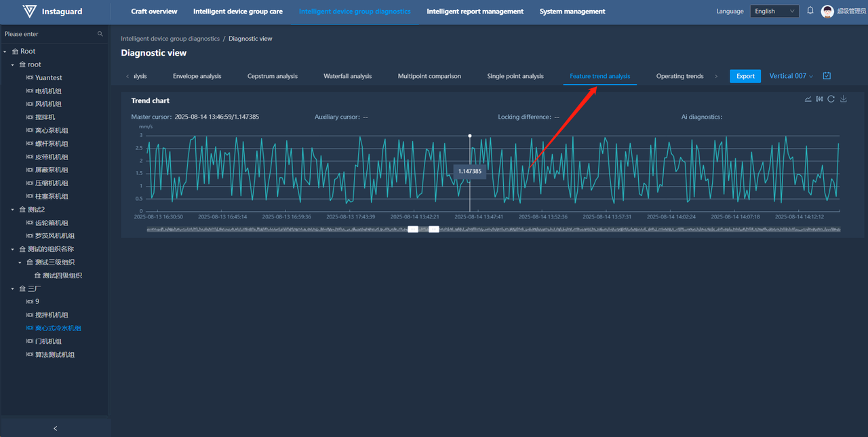Collapse the 测试2 organization node

click(12, 210)
